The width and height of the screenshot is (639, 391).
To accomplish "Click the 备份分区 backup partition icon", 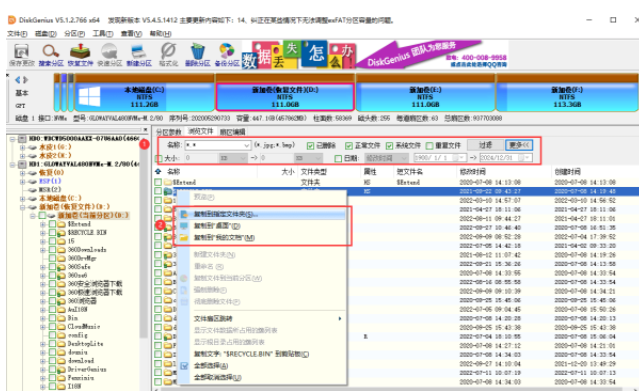I will point(227,55).
